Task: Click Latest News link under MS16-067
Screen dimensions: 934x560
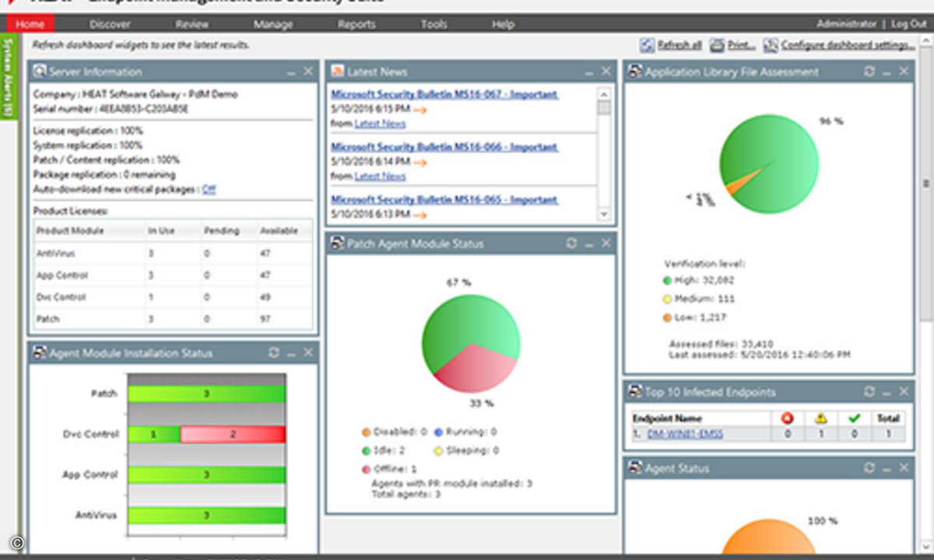Action: click(380, 124)
